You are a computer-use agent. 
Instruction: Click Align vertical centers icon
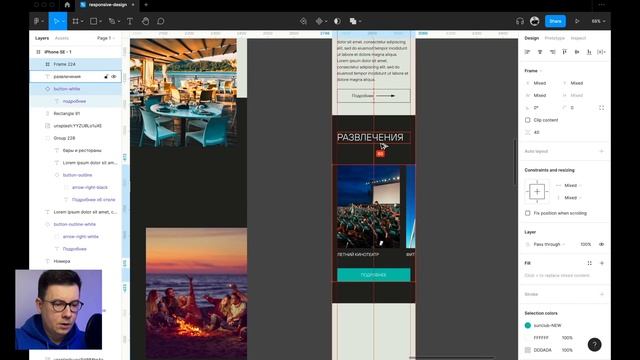577,52
